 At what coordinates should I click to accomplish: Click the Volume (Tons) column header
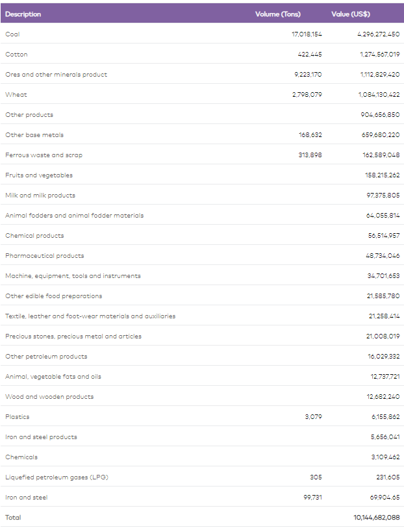pyautogui.click(x=278, y=14)
